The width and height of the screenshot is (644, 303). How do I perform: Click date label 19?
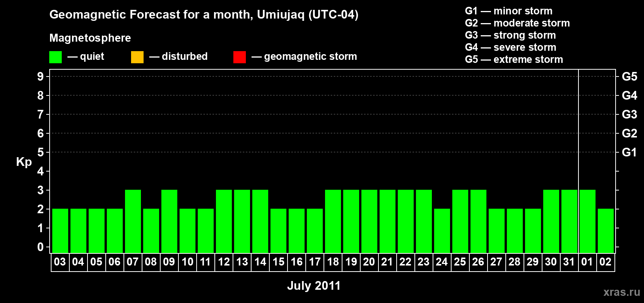[351, 262]
